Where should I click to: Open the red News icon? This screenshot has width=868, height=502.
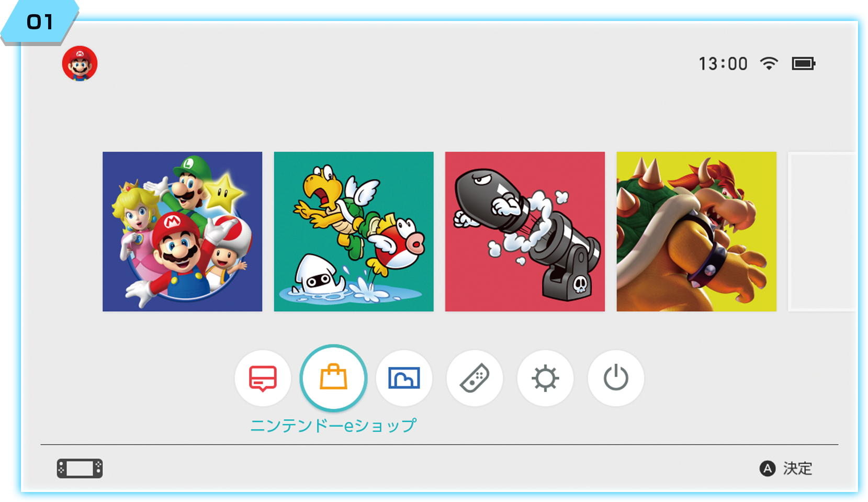click(263, 378)
